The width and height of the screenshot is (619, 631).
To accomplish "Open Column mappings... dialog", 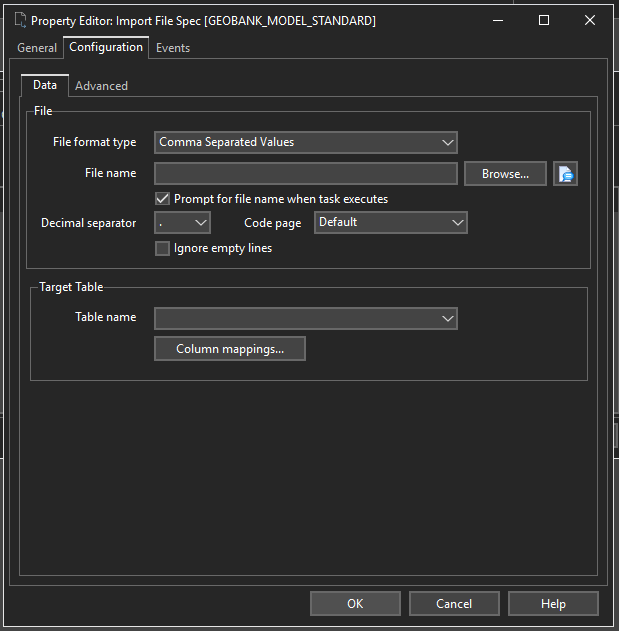I will pos(230,349).
